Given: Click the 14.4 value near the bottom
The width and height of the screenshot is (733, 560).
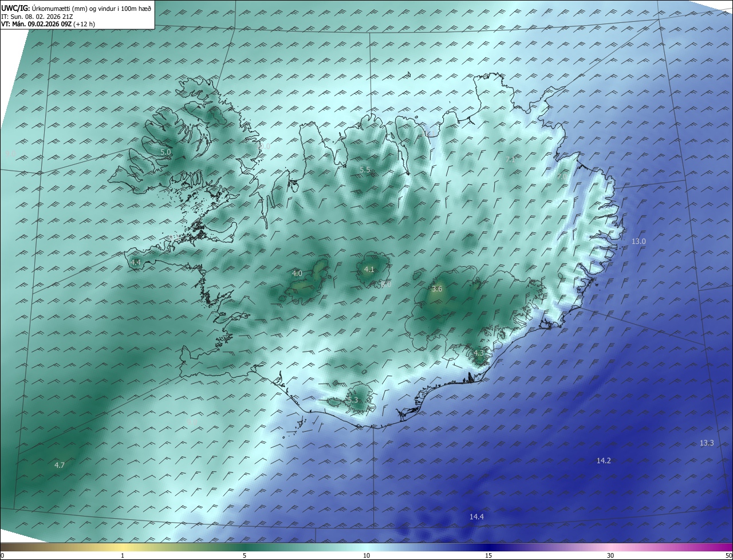Looking at the screenshot, I should (476, 517).
